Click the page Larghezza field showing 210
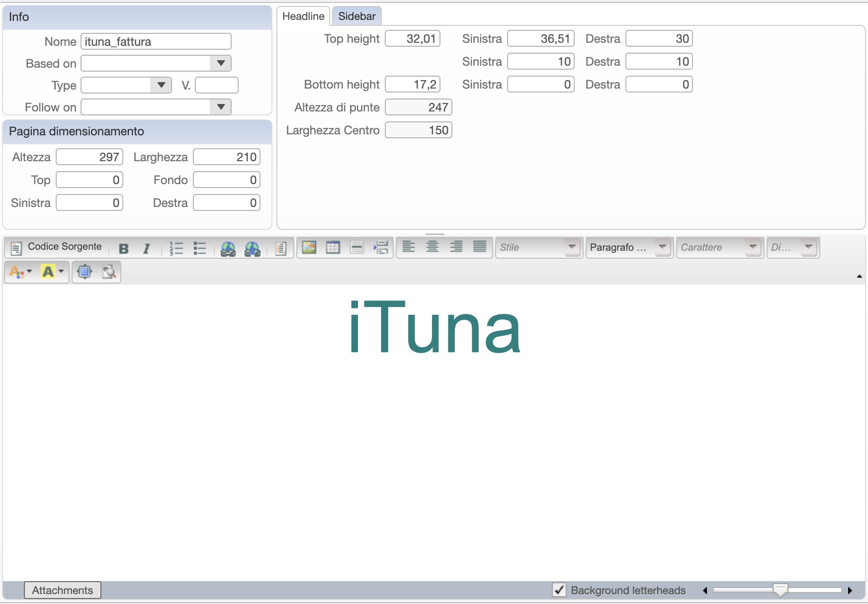This screenshot has height=604, width=868. pyautogui.click(x=227, y=157)
